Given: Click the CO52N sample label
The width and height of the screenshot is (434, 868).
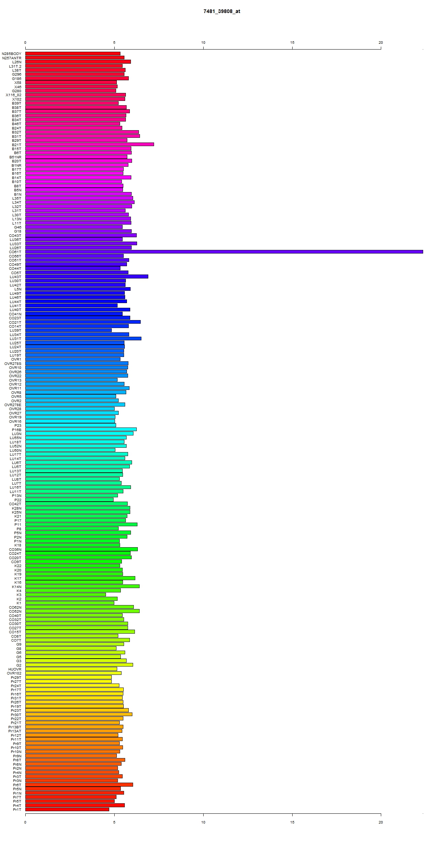Looking at the screenshot, I should [x=15, y=612].
